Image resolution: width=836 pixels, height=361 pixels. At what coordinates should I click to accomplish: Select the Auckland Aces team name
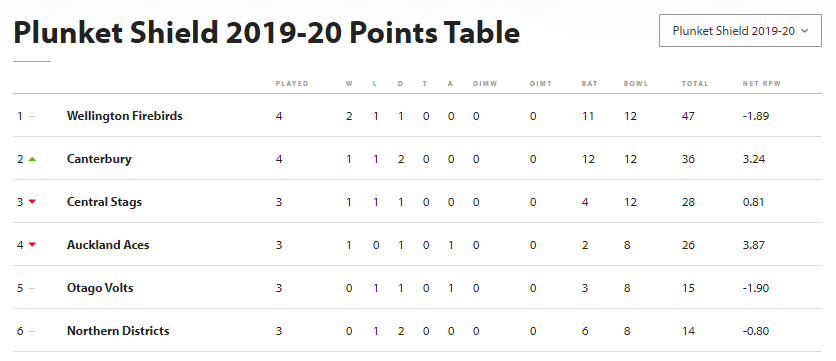click(x=108, y=245)
